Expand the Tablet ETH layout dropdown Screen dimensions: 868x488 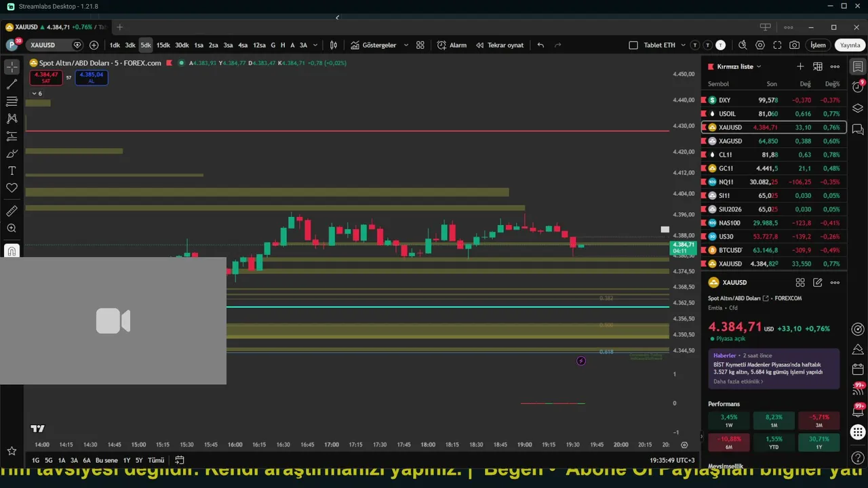click(x=684, y=45)
